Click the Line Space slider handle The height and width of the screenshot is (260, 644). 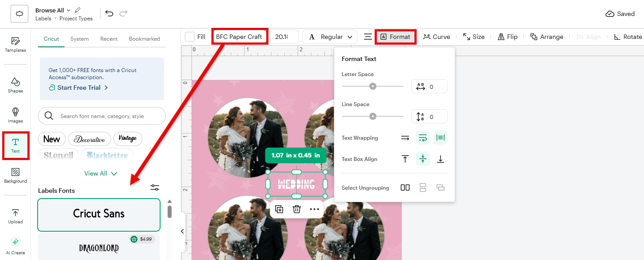pyautogui.click(x=373, y=116)
